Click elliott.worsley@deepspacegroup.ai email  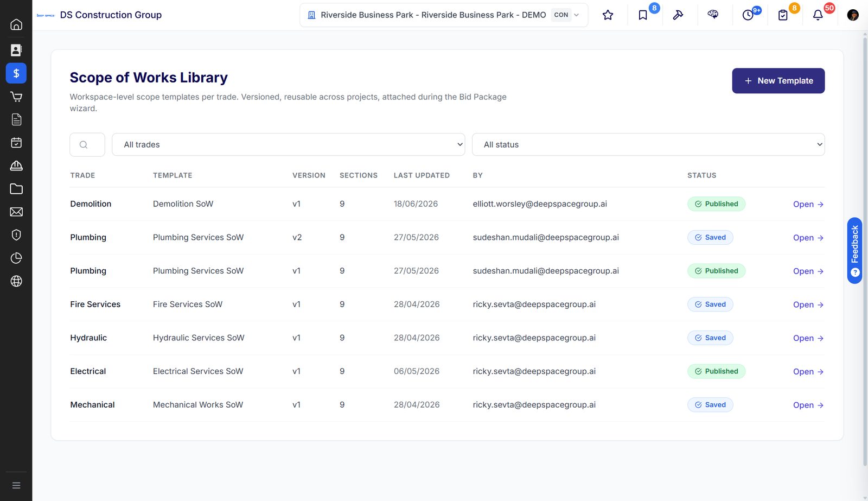540,204
